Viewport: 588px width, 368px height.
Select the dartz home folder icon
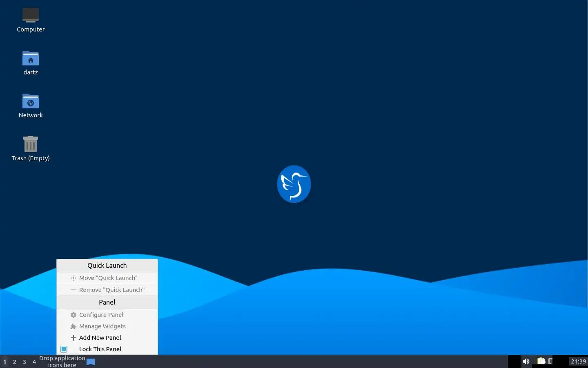tap(31, 63)
